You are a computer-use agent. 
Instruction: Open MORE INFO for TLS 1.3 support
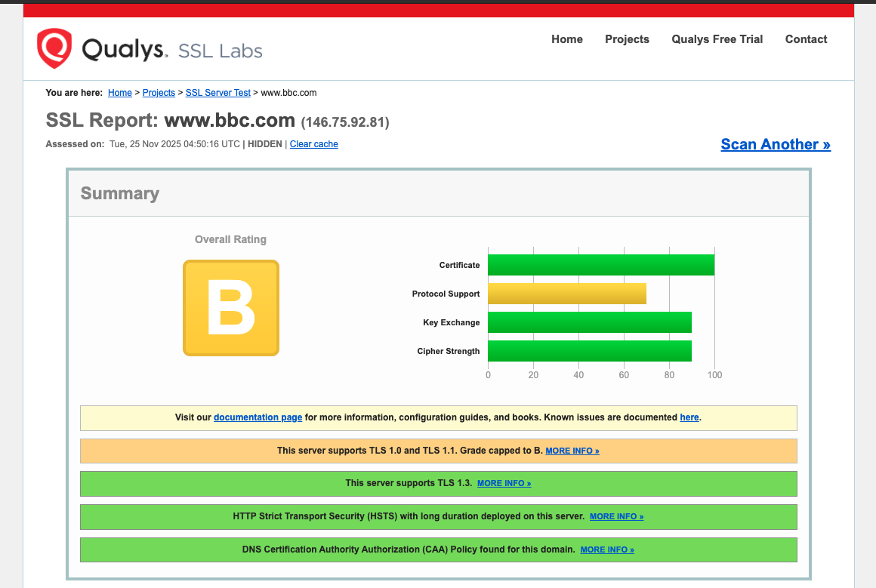pyautogui.click(x=504, y=484)
